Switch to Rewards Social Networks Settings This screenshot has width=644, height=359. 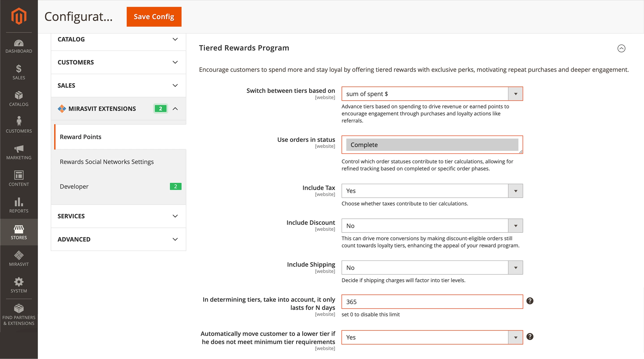click(107, 162)
